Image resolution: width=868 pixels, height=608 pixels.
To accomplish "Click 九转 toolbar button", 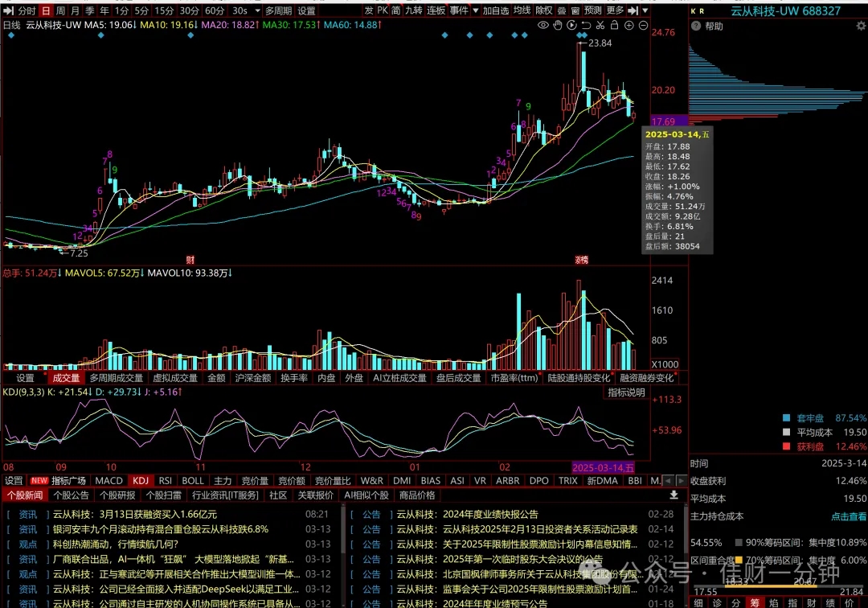I will click(414, 10).
